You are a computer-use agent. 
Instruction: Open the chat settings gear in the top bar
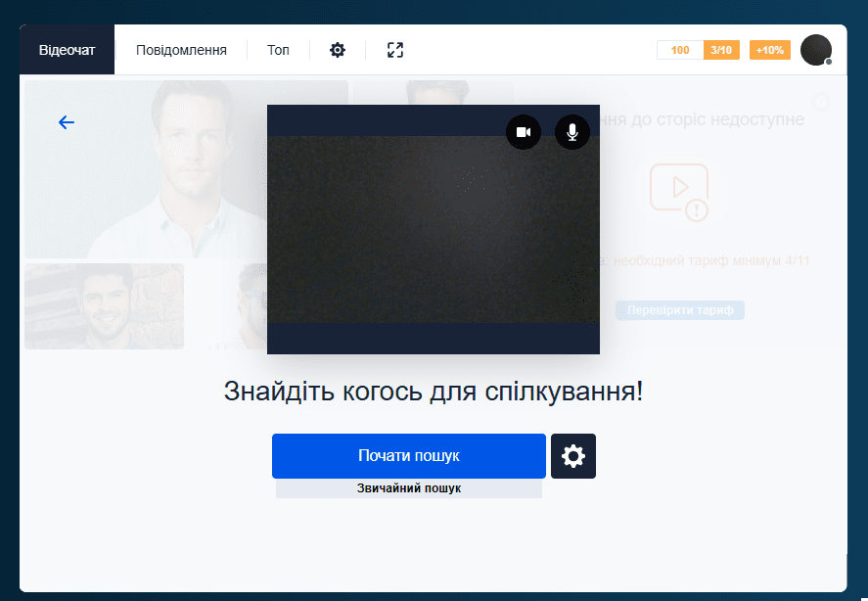(337, 49)
